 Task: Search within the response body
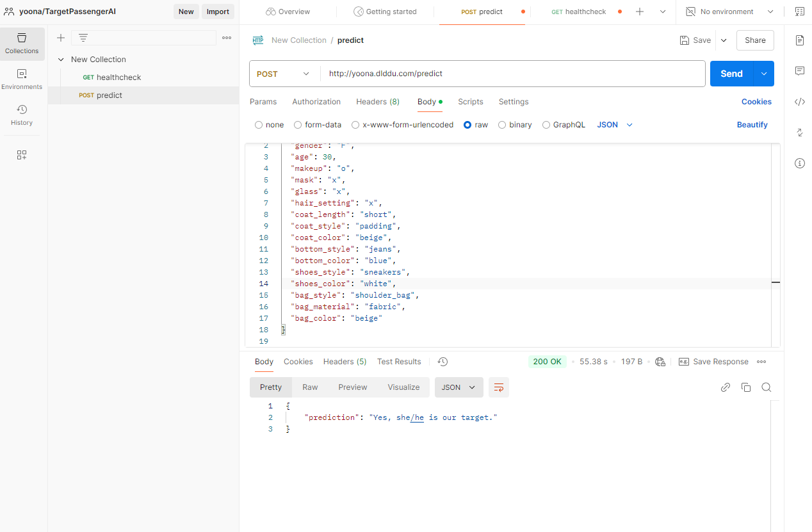[x=767, y=387]
